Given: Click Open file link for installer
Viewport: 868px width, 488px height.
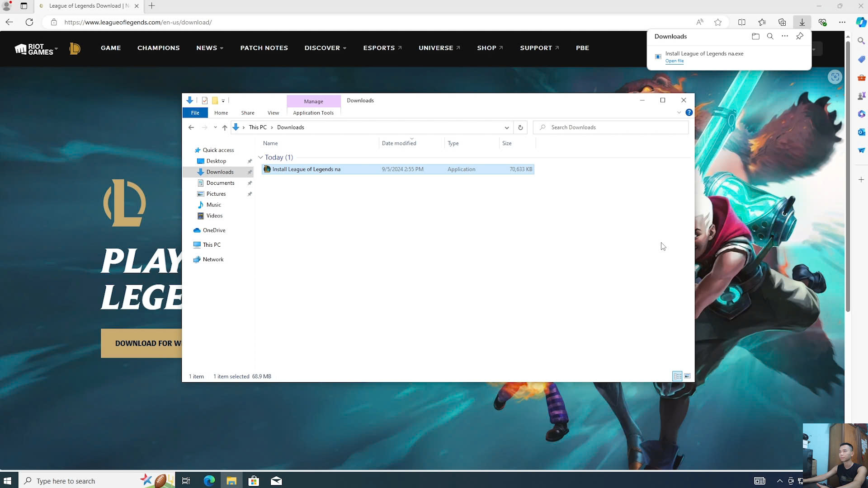Looking at the screenshot, I should 674,61.
